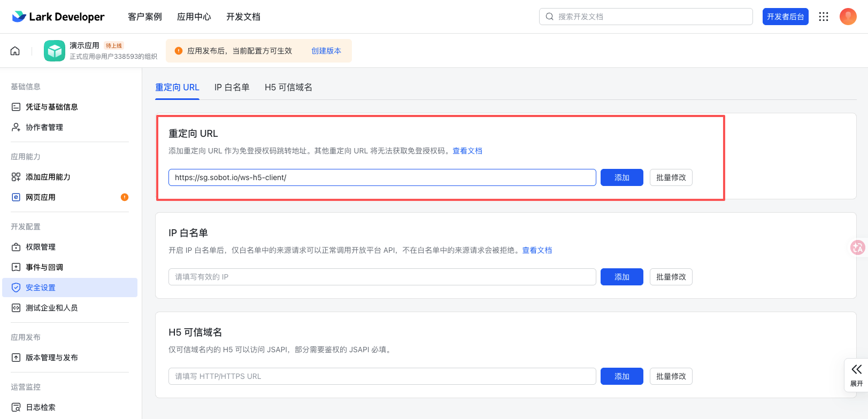Click the 开发者后台 button
This screenshot has width=868, height=419.
pyautogui.click(x=785, y=17)
